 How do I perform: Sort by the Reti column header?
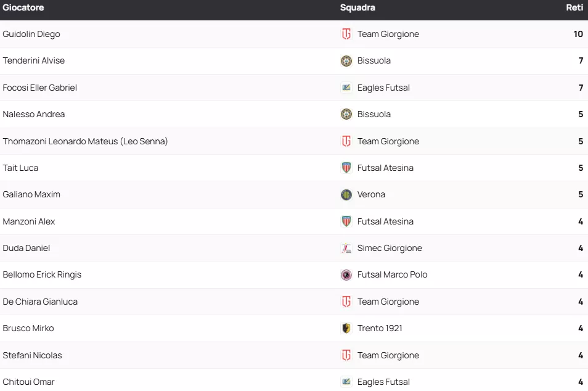[x=574, y=8]
